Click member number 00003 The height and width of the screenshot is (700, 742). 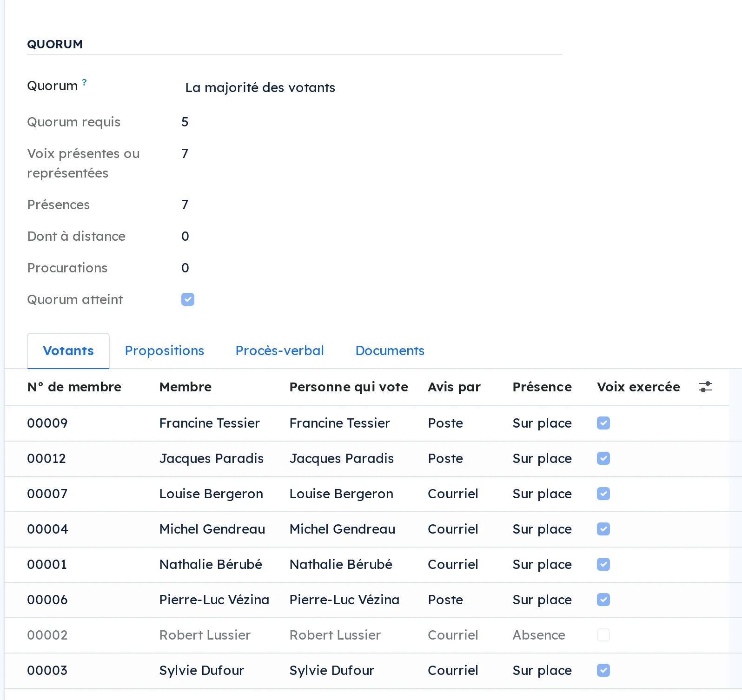point(47,670)
